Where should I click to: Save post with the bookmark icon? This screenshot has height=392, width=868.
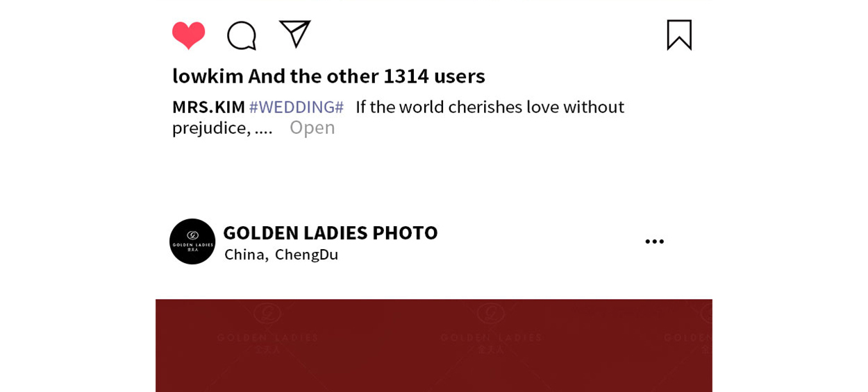[x=679, y=35]
